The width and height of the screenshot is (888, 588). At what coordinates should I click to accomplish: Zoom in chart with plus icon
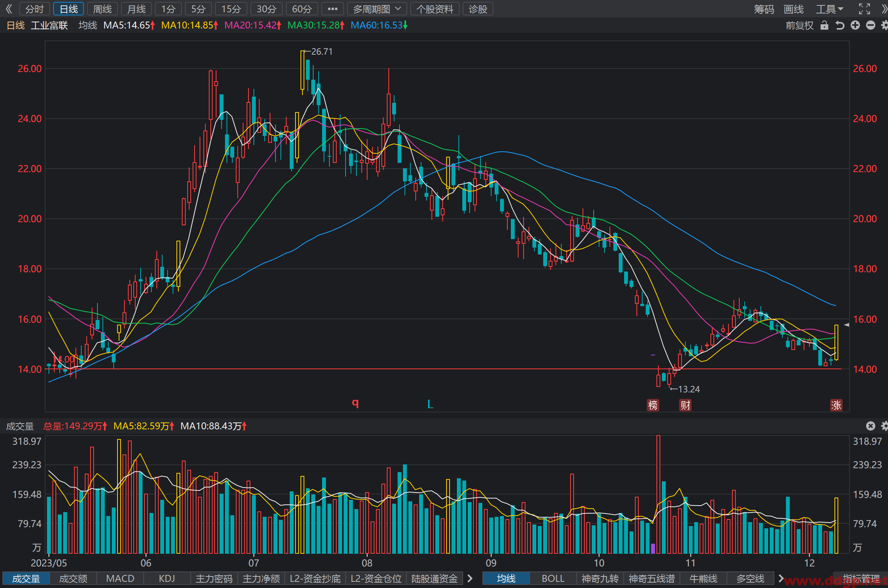click(x=855, y=25)
